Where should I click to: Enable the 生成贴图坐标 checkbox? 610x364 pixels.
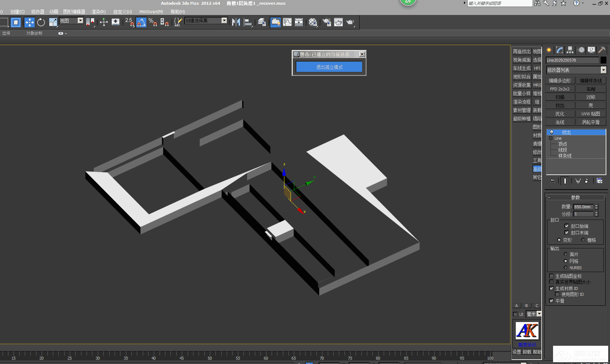pyautogui.click(x=551, y=276)
